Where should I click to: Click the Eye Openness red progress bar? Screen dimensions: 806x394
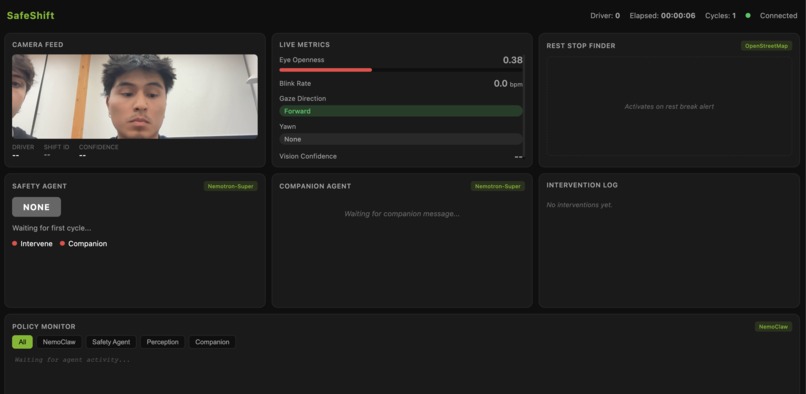pos(325,69)
